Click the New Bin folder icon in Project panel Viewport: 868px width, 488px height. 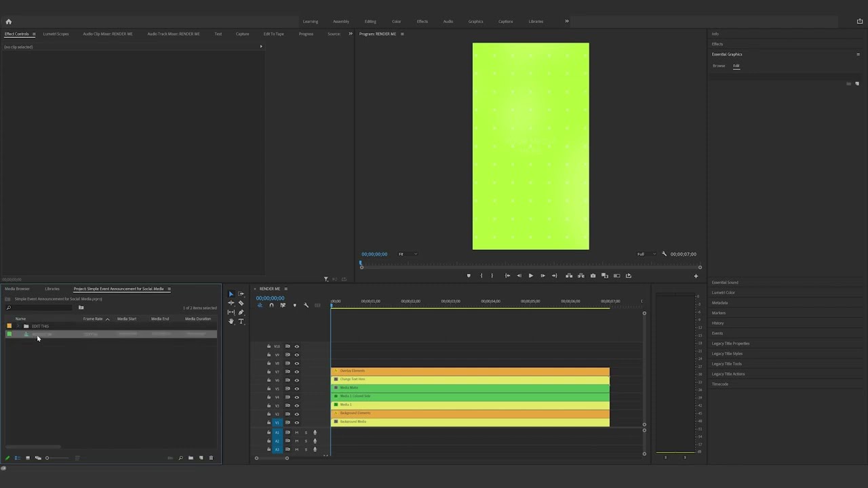(191, 458)
